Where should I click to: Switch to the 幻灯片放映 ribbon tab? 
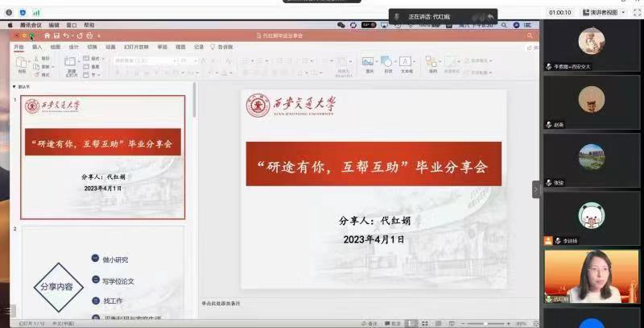pyautogui.click(x=136, y=48)
